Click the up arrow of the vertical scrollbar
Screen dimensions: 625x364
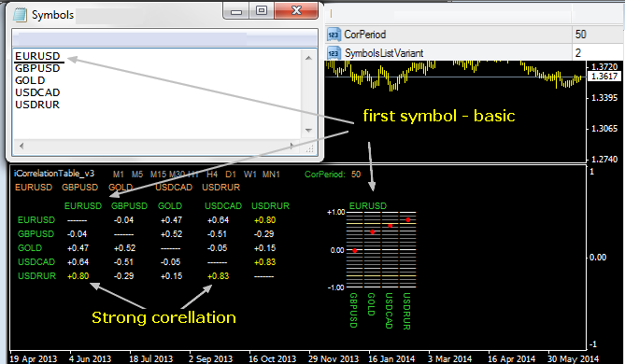pyautogui.click(x=308, y=58)
